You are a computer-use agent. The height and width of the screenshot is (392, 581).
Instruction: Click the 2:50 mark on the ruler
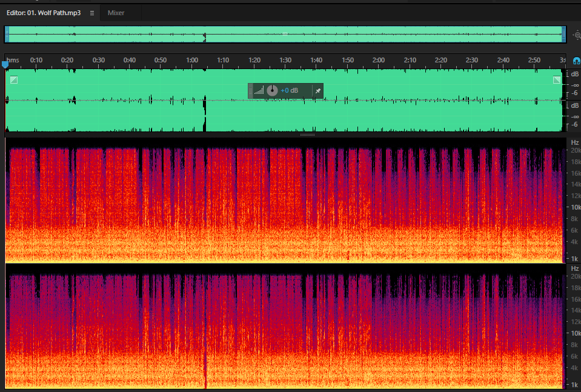pos(534,60)
